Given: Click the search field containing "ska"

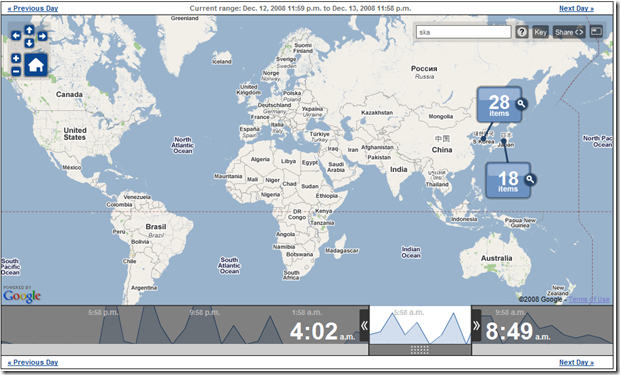Looking at the screenshot, I should point(463,32).
